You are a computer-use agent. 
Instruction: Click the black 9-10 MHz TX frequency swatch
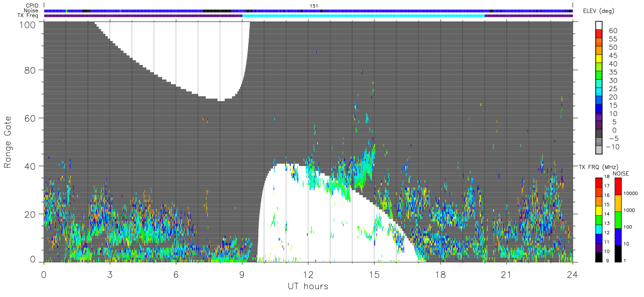pos(598,257)
